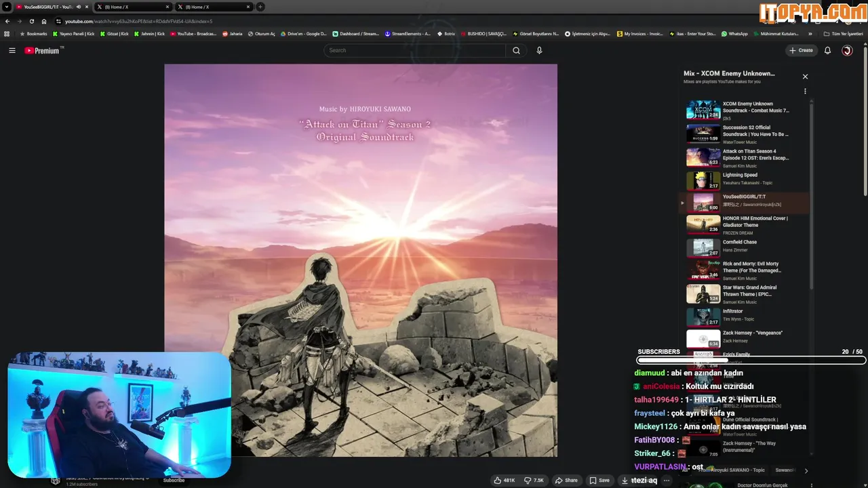This screenshot has width=868, height=488.
Task: Save the video to a playlist
Action: [x=599, y=480]
